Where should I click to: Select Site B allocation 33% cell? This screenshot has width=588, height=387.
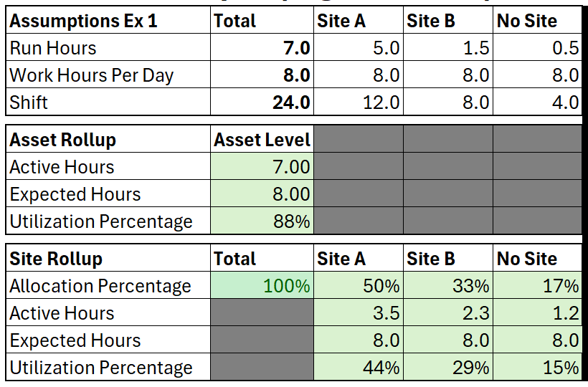pos(447,285)
